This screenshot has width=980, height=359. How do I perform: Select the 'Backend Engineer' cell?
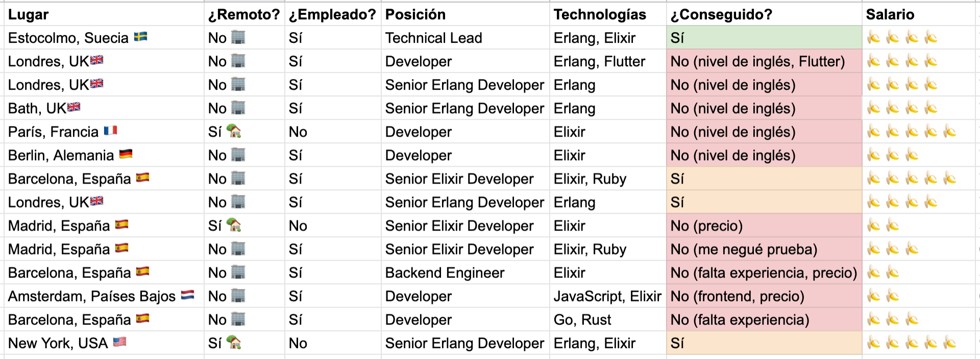[465, 272]
